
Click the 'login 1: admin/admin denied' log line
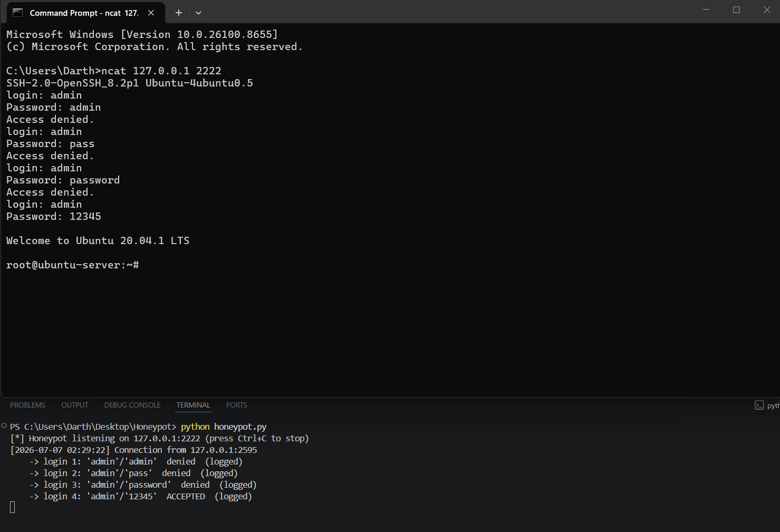coord(136,461)
